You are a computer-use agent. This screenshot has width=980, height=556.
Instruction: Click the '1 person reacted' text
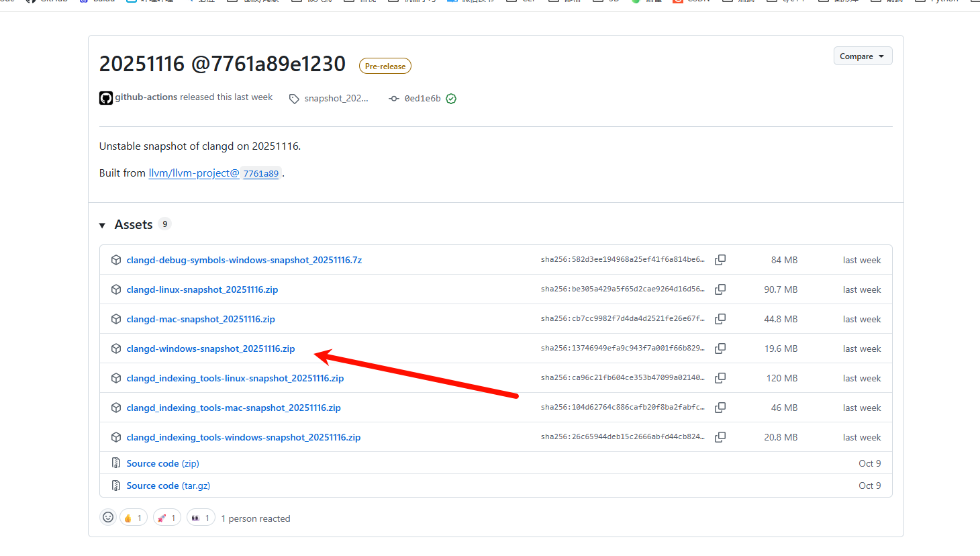click(256, 518)
